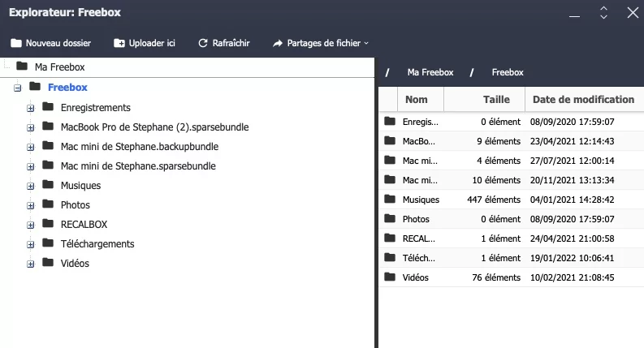Click folder icon in RECAL... list row
Image resolution: width=644 pixels, height=348 pixels.
pyautogui.click(x=390, y=238)
